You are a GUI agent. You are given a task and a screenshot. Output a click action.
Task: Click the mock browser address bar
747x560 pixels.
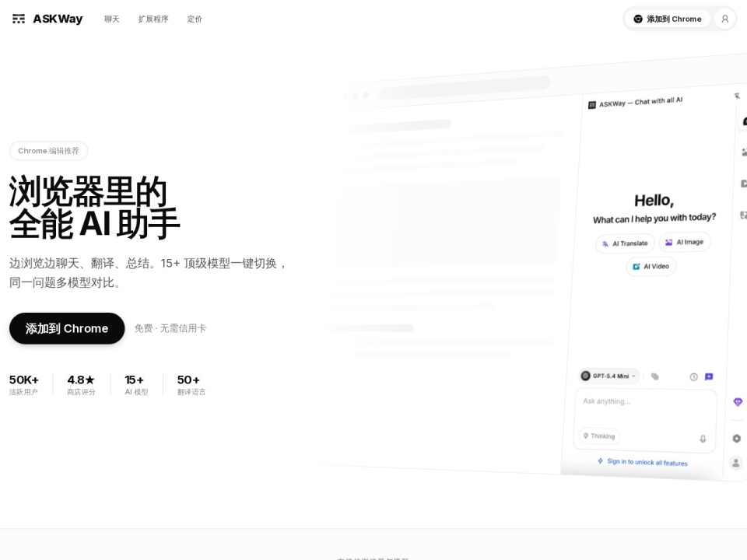465,88
